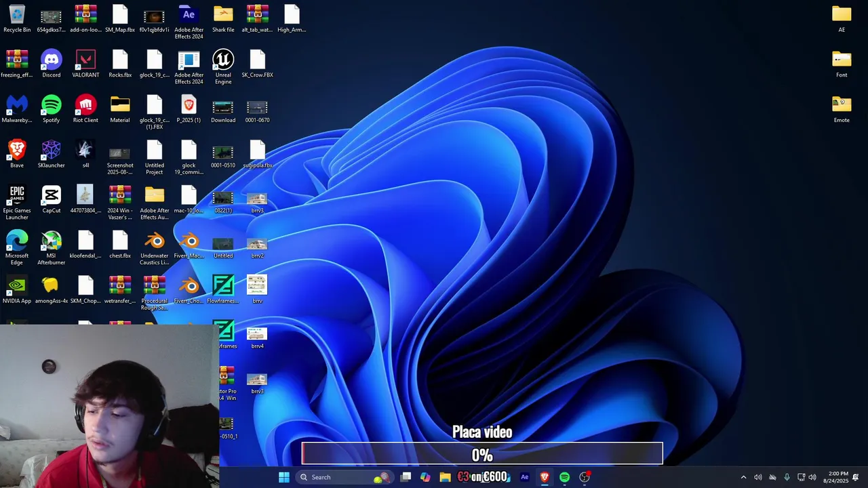Image resolution: width=868 pixels, height=488 pixels.
Task: Open the Recycle Bin desktop icon
Action: click(x=17, y=19)
